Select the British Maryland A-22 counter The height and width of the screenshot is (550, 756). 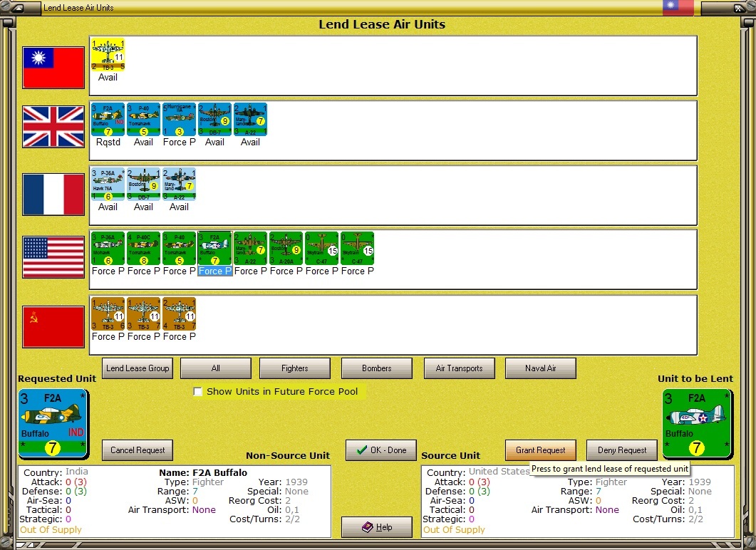[x=251, y=120]
